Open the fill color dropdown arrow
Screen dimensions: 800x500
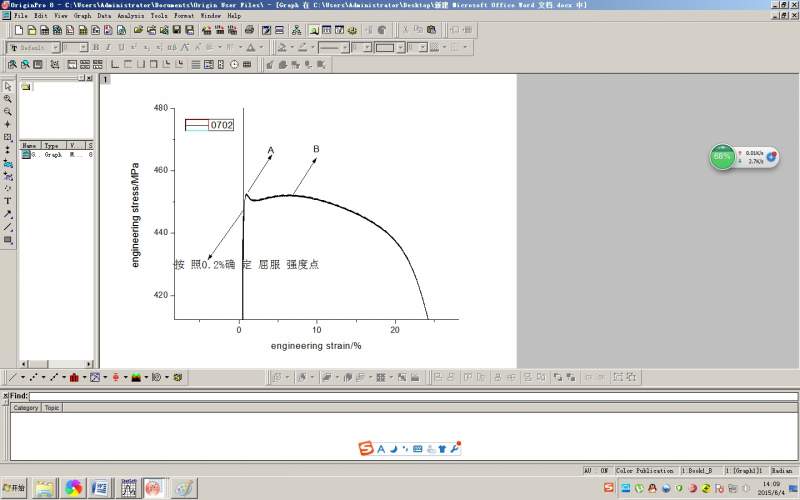coord(292,47)
